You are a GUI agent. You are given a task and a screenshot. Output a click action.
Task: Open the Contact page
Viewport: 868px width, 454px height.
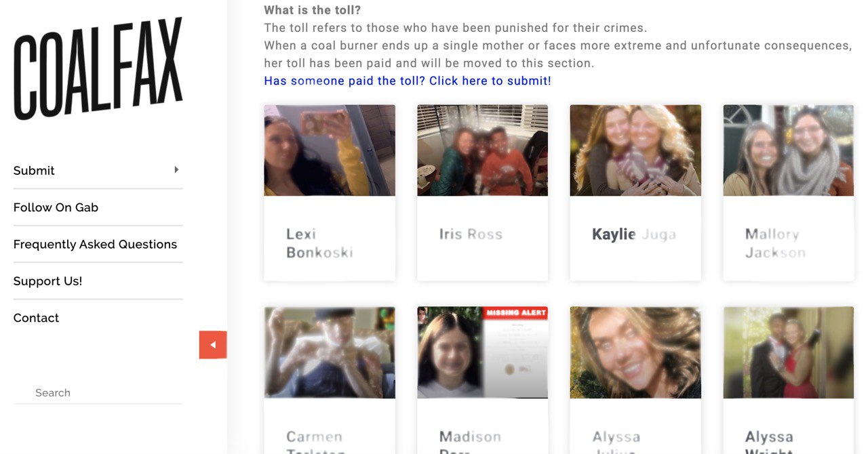tap(36, 318)
